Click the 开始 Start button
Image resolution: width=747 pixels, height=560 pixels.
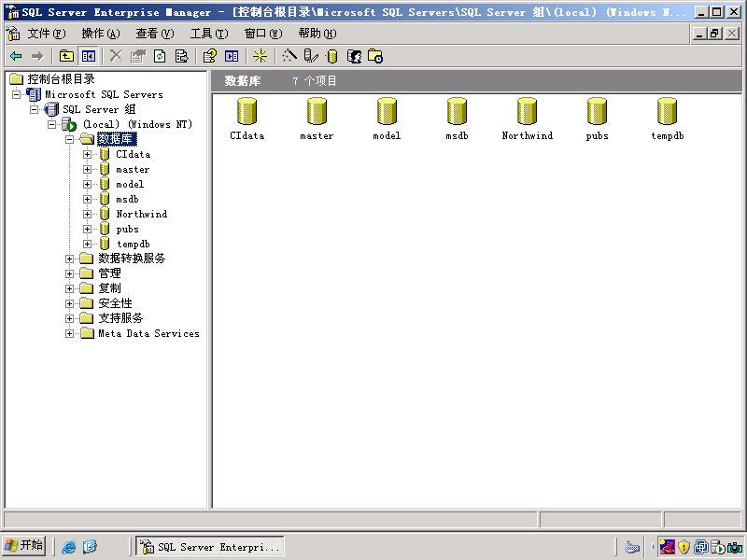24,545
